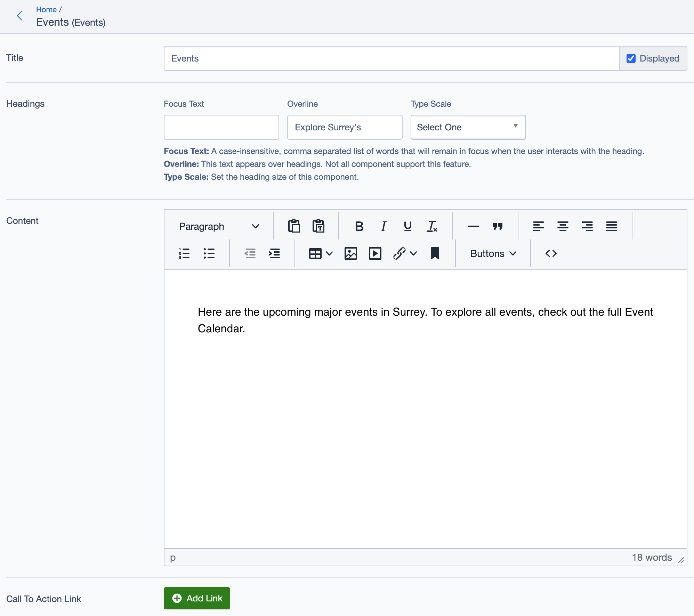
Task: Apply italic formatting in the editor
Action: [x=383, y=226]
